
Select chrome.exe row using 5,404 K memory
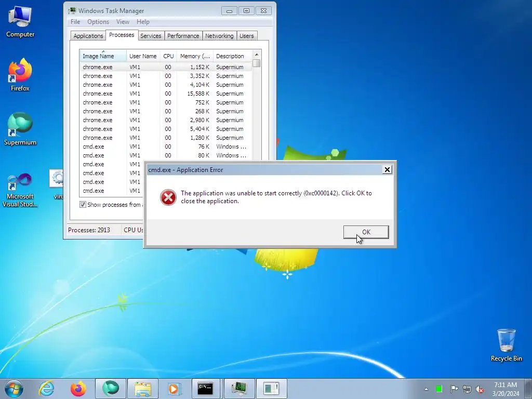(x=166, y=129)
